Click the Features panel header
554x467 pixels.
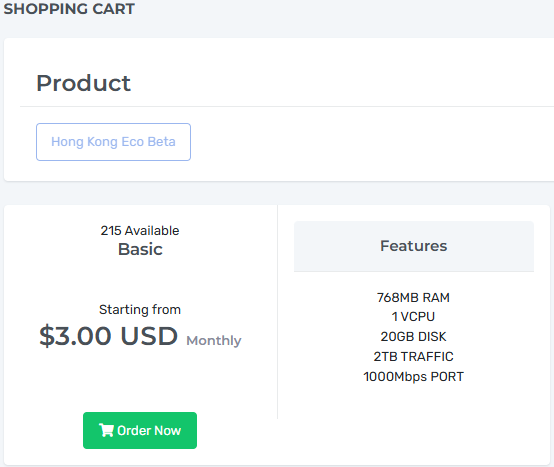(414, 246)
